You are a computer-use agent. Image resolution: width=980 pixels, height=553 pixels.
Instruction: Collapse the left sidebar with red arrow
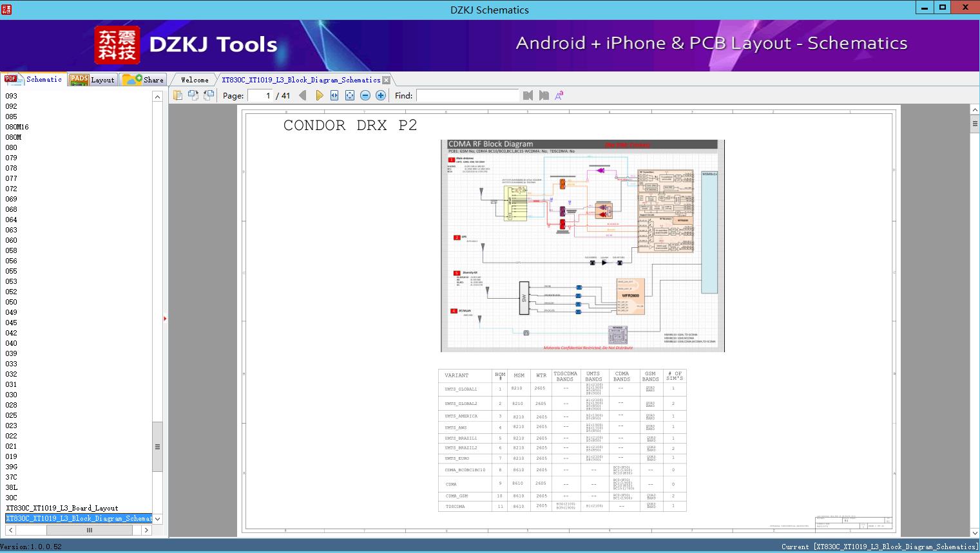[165, 319]
